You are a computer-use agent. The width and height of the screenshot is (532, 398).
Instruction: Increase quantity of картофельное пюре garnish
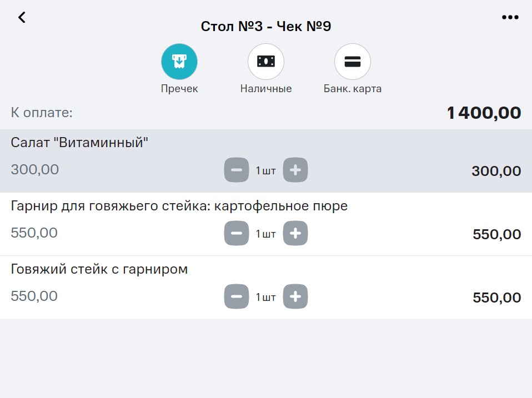[x=295, y=233]
